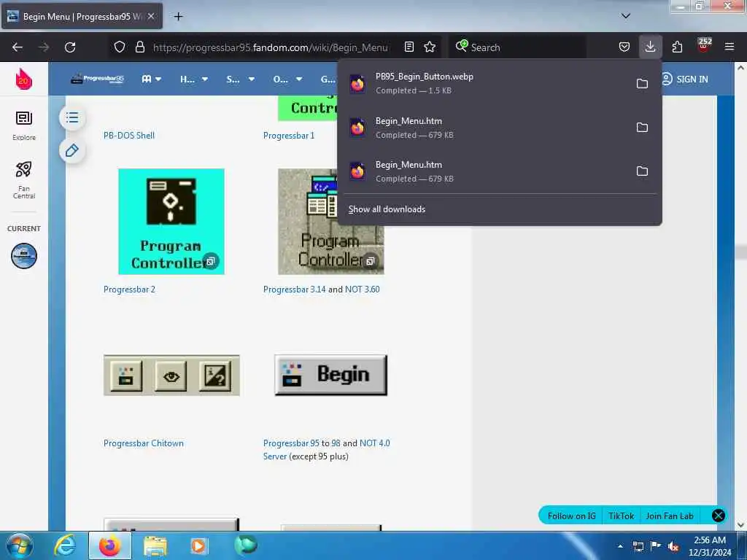
Task: Show the bottom Begin_Menu.htm in folder
Action: pos(642,171)
